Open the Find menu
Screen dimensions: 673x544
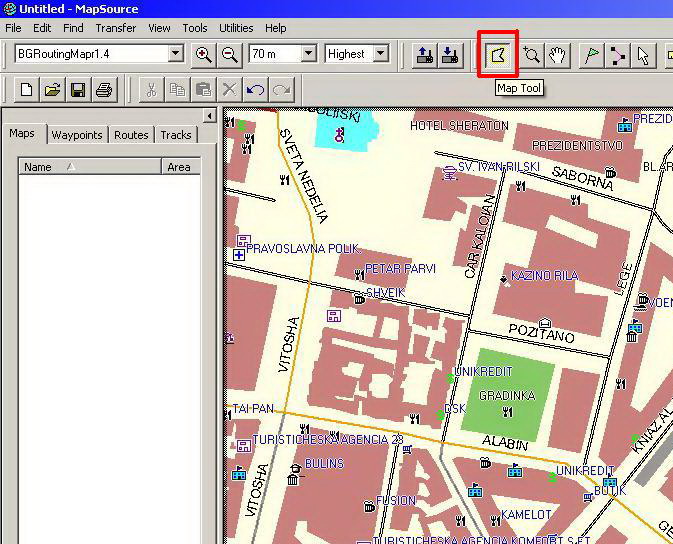point(73,28)
